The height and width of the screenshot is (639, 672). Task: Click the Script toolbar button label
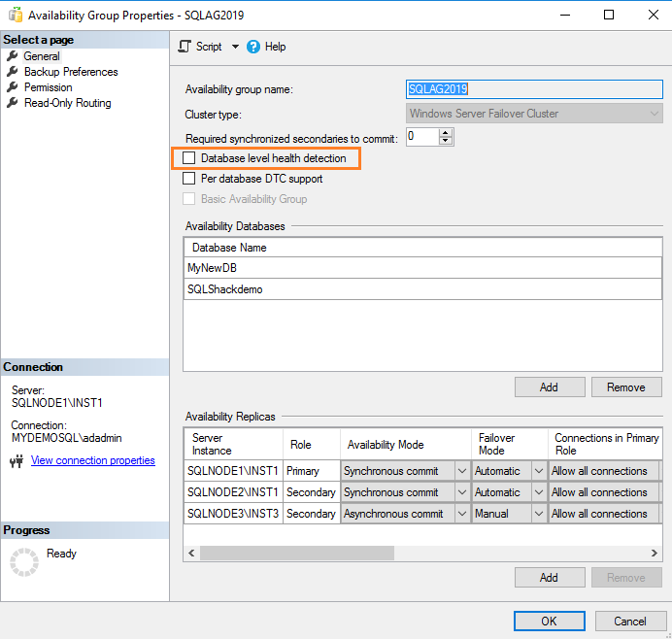coord(209,47)
